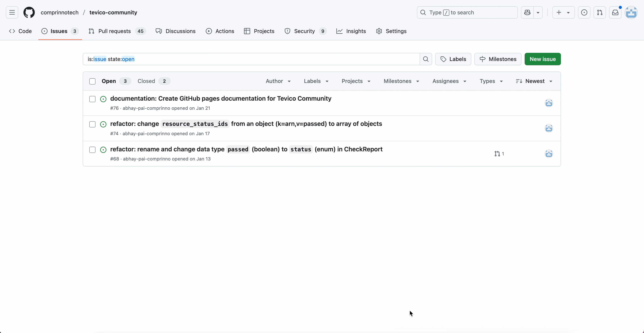644x333 pixels.
Task: Open notifications inbox icon
Action: pyautogui.click(x=615, y=12)
